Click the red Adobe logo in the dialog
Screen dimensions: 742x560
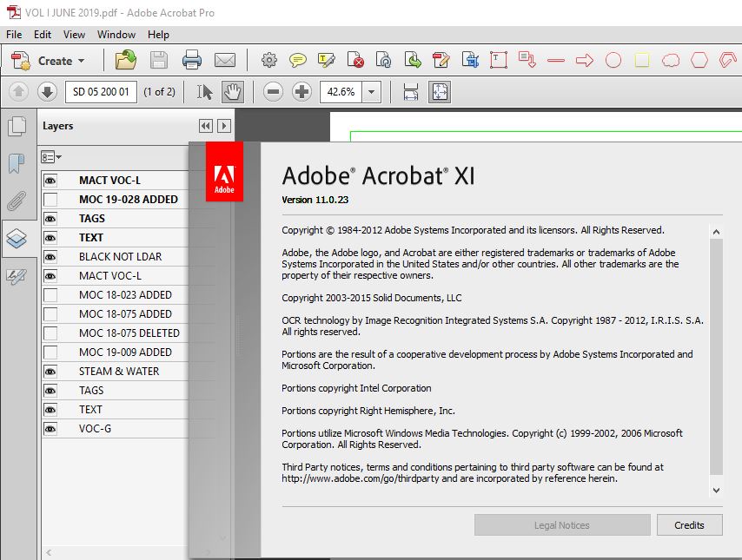[224, 172]
